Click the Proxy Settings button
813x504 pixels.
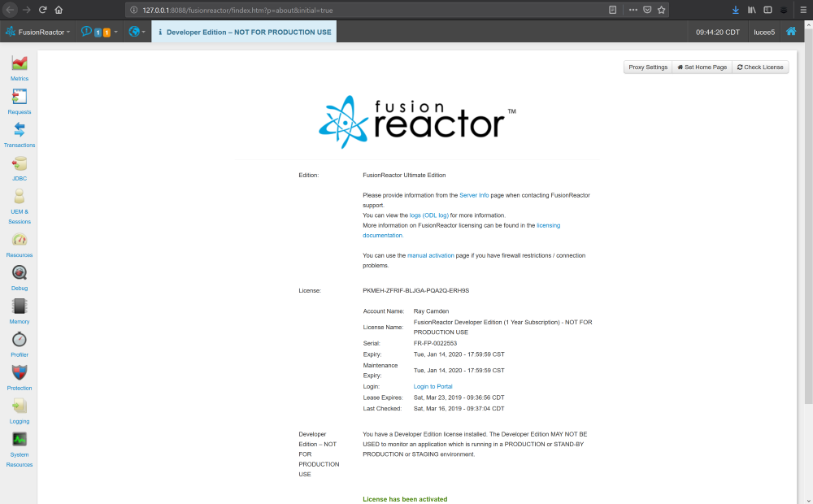coord(648,67)
